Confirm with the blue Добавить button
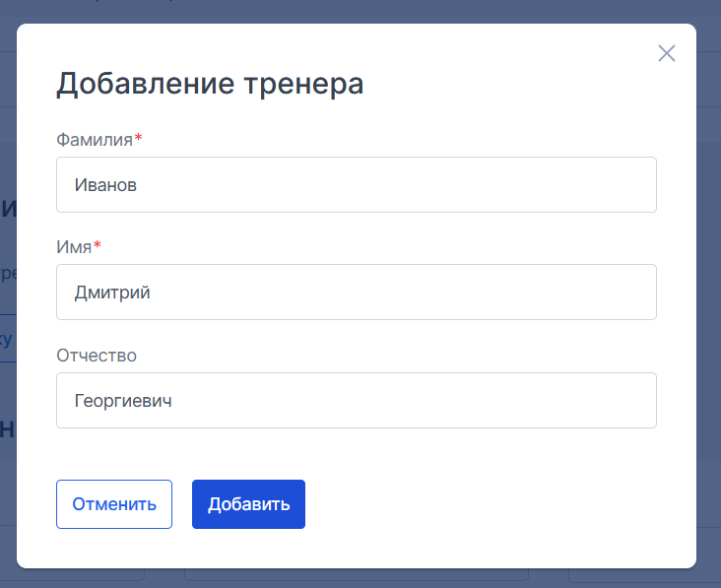 248,504
